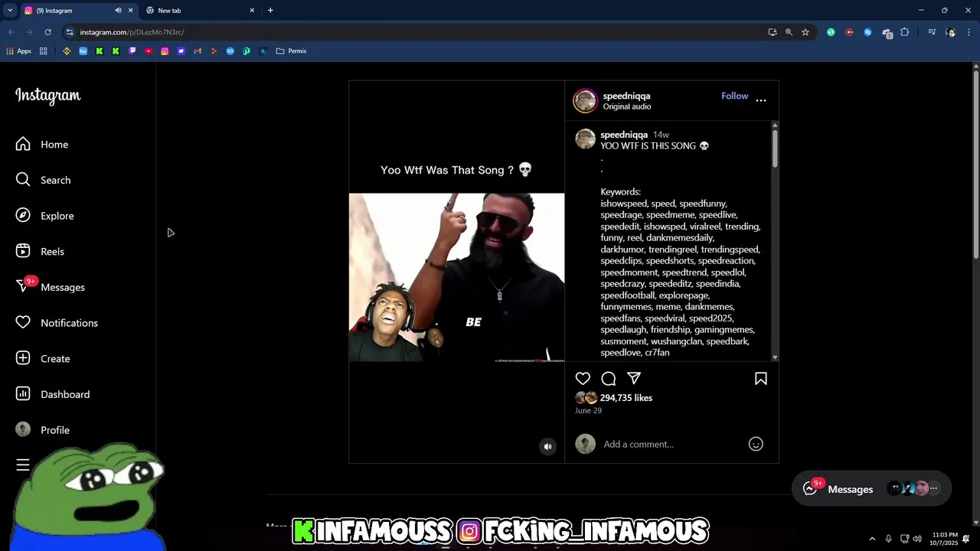The width and height of the screenshot is (980, 551).
Task: Open the taskbar volume control
Action: click(917, 539)
